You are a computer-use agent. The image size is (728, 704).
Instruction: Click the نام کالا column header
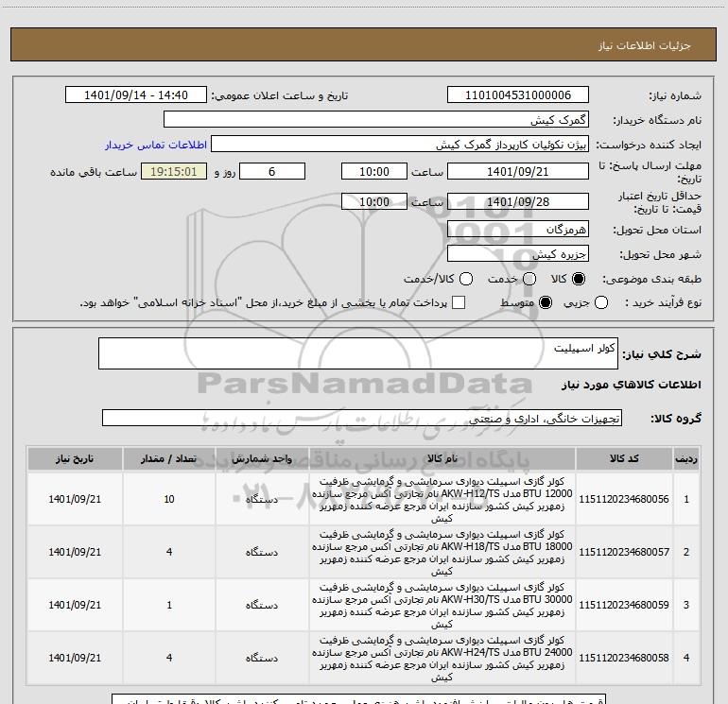(442, 458)
